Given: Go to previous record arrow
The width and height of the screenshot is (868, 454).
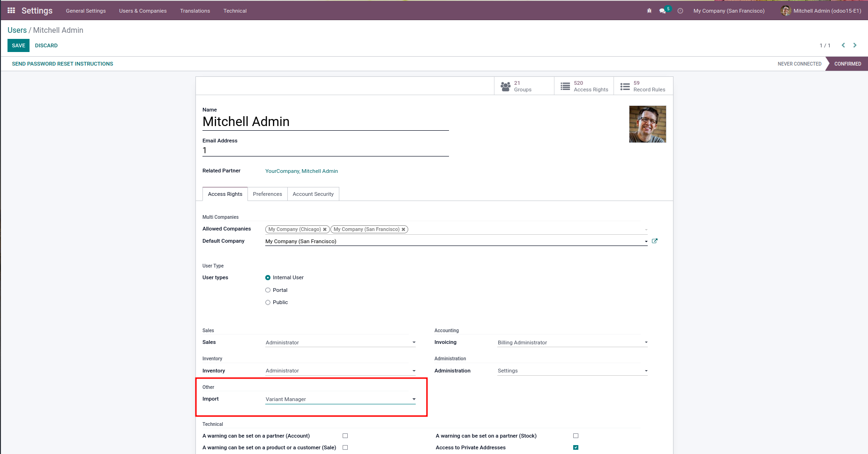Looking at the screenshot, I should point(843,45).
